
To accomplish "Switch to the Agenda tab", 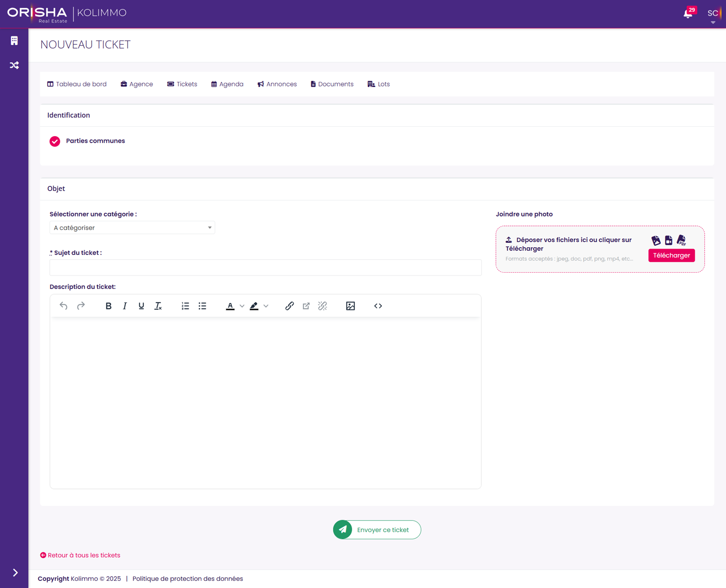I will (227, 84).
